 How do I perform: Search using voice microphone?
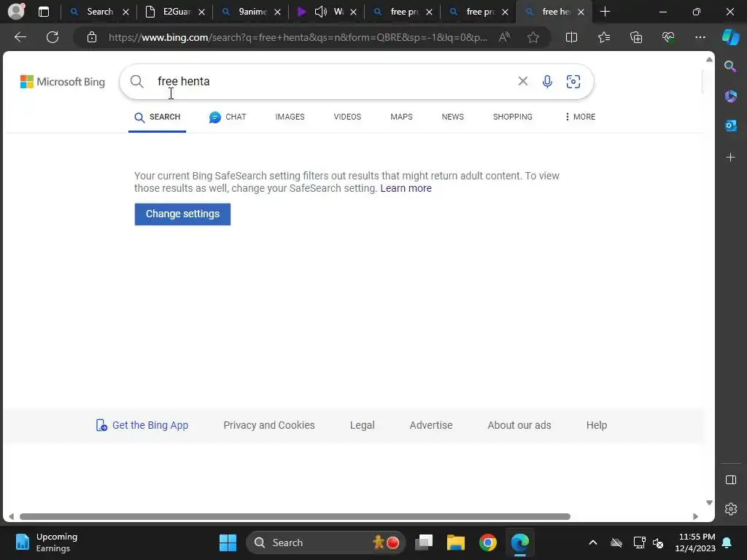click(x=547, y=82)
